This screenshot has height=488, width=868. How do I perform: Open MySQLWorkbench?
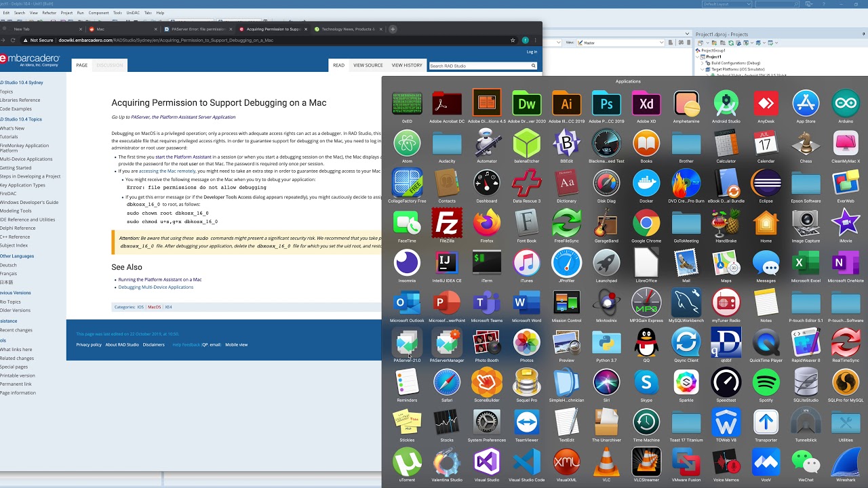point(686,303)
